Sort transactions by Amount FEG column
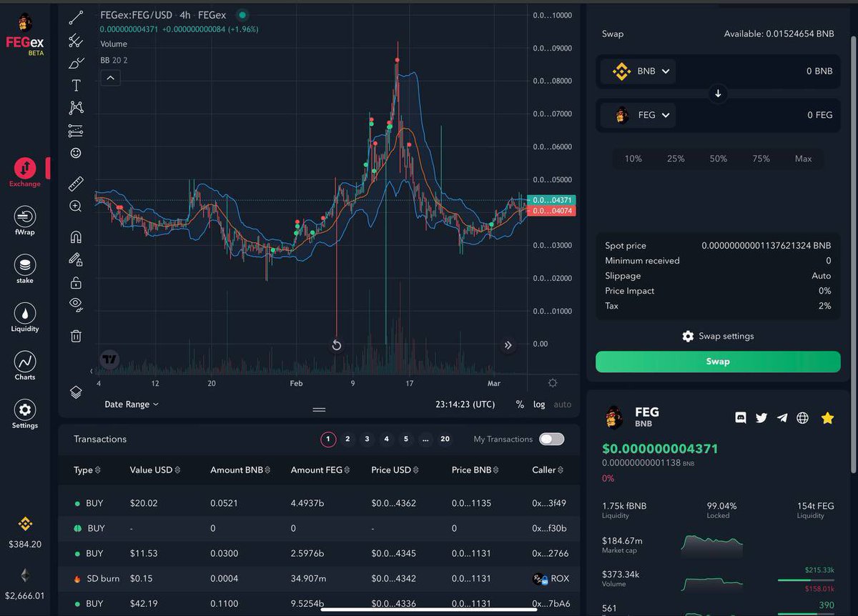The image size is (858, 616). [320, 470]
